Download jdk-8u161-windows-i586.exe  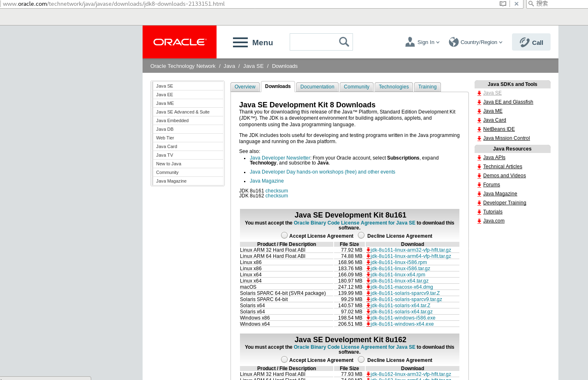[403, 318]
